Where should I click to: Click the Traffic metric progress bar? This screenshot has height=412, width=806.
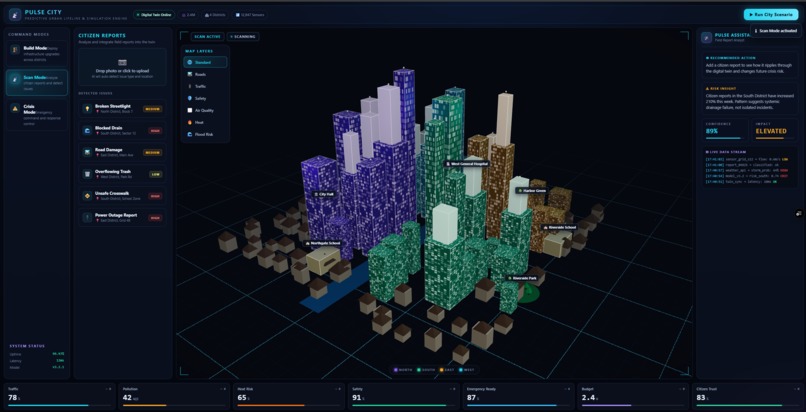point(59,405)
